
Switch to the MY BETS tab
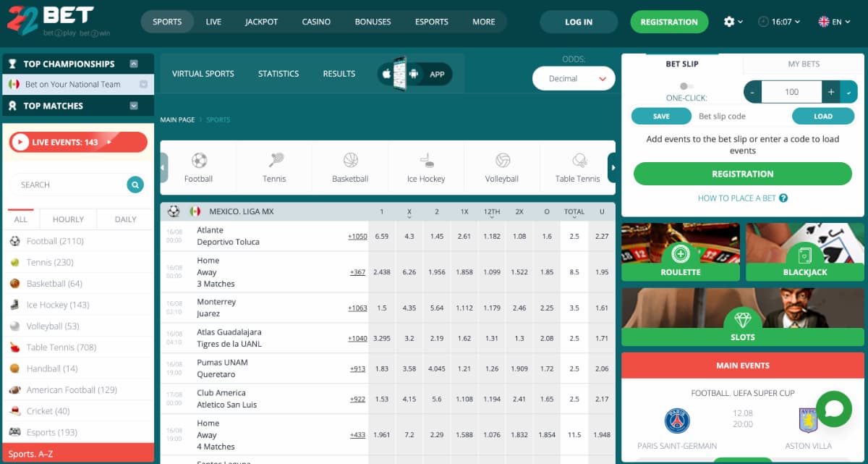804,64
